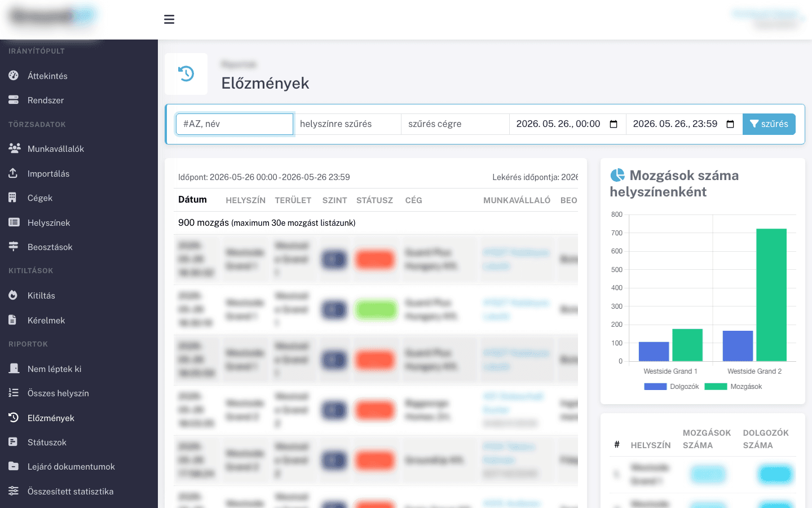Click the MUNKAVÁLLALÓ column header
This screenshot has height=508, width=812.
[517, 200]
